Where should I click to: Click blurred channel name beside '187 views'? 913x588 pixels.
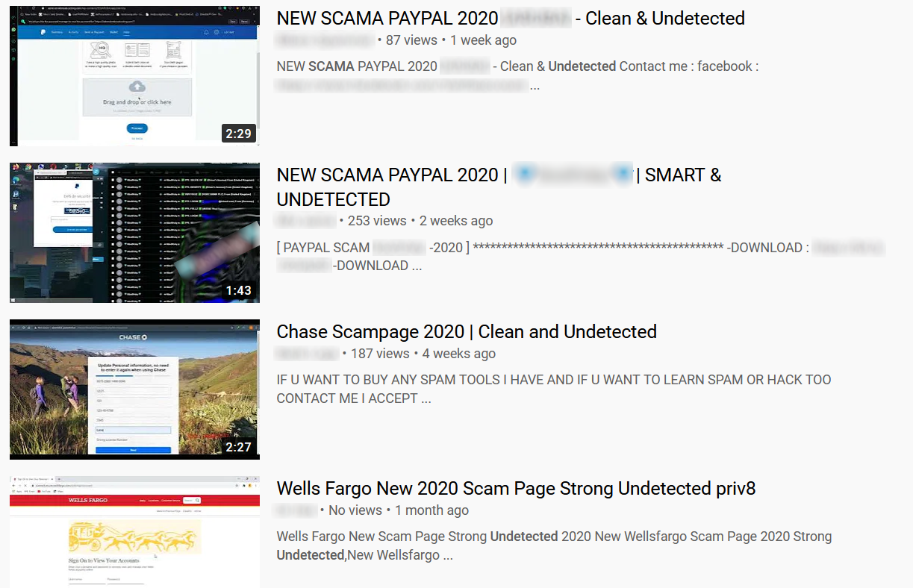(306, 354)
